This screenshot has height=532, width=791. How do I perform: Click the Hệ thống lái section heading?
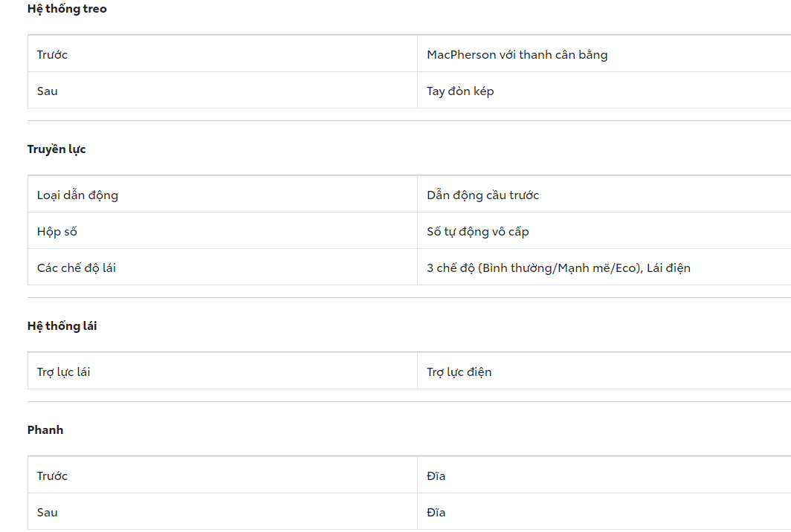click(x=62, y=325)
